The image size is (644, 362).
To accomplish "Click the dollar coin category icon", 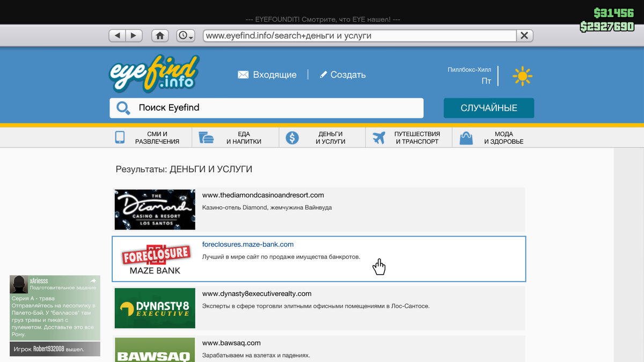I will click(x=292, y=138).
